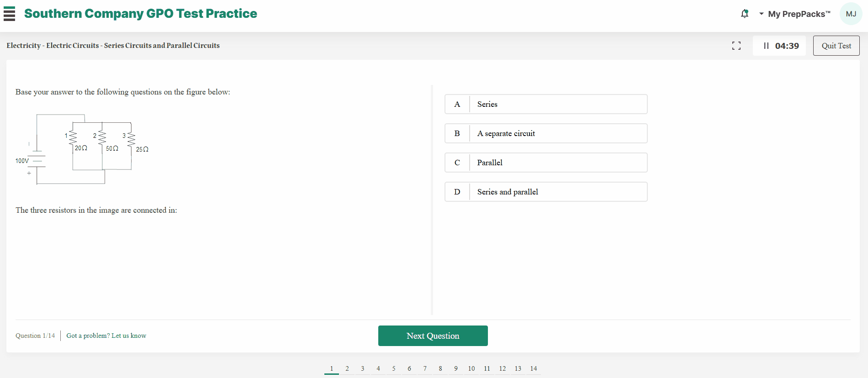Select answer D Series and parallel

[546, 192]
